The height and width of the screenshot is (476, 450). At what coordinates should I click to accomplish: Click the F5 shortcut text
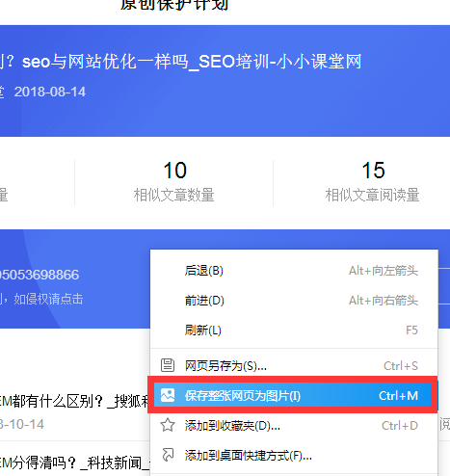pos(411,331)
